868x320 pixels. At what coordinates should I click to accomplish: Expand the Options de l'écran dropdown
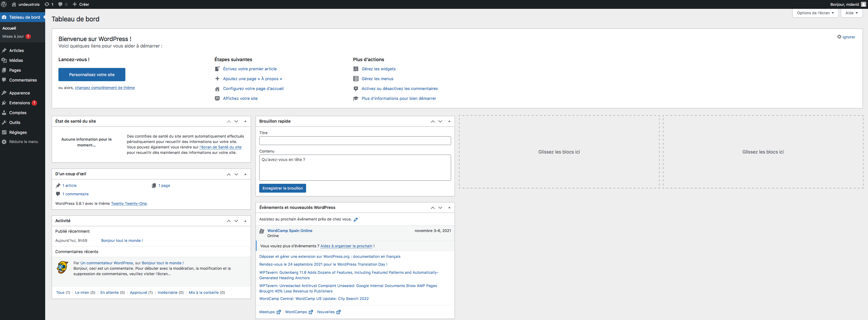click(x=815, y=13)
